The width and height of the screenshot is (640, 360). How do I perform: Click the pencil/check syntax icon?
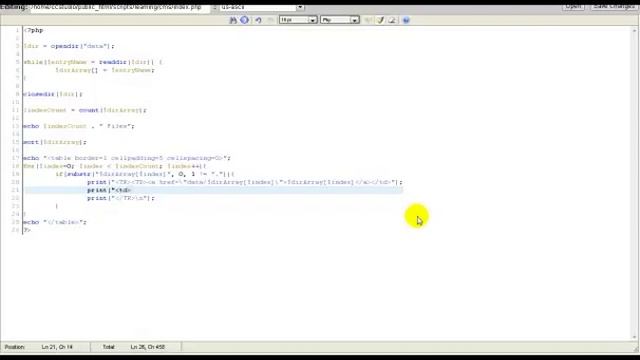[x=380, y=20]
